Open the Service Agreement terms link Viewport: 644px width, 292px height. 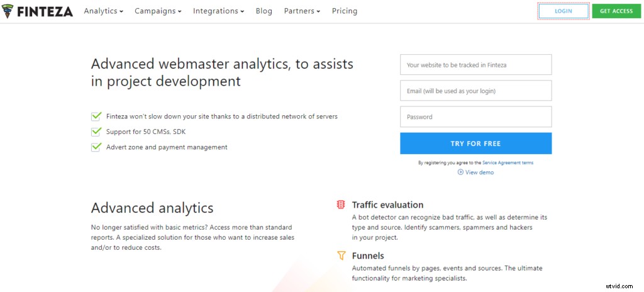point(508,163)
